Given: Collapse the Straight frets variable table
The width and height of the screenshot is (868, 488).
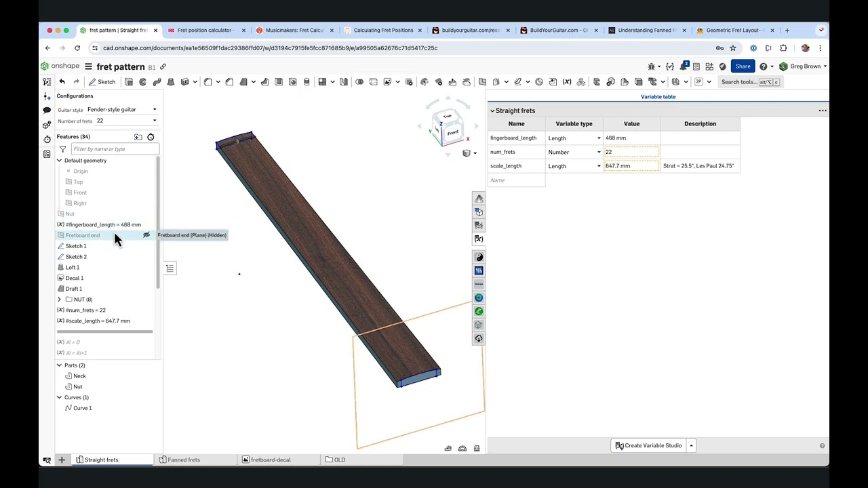Looking at the screenshot, I should (x=492, y=110).
